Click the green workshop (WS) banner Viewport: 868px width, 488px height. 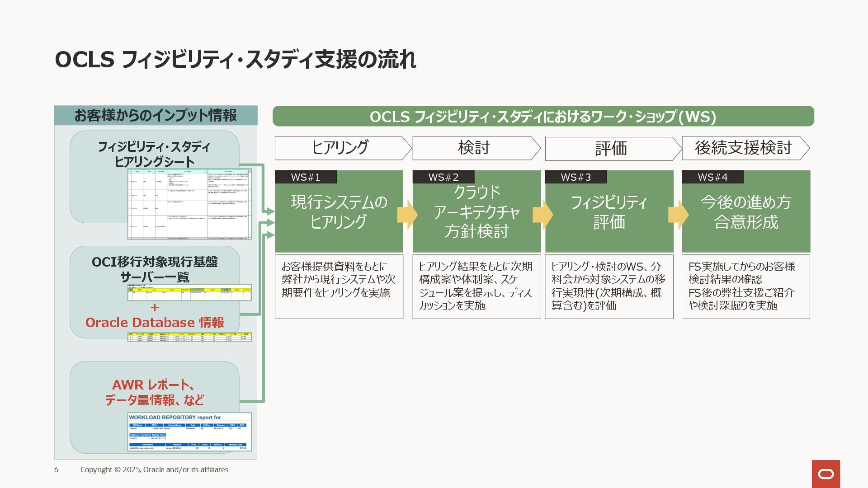[x=543, y=116]
